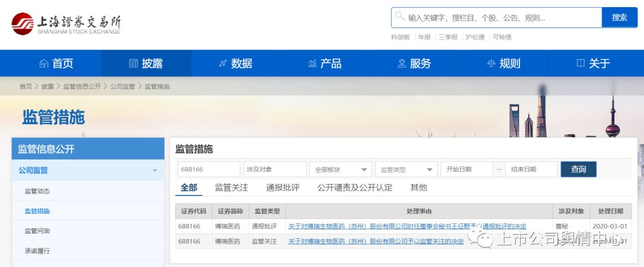Open 监管动态 in the sidebar

38,191
